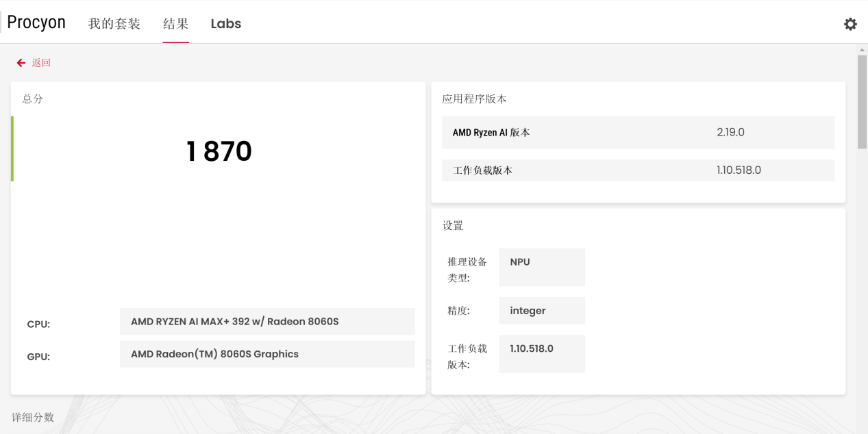Click the Procyon logo
The width and height of the screenshot is (868, 434).
coord(36,23)
